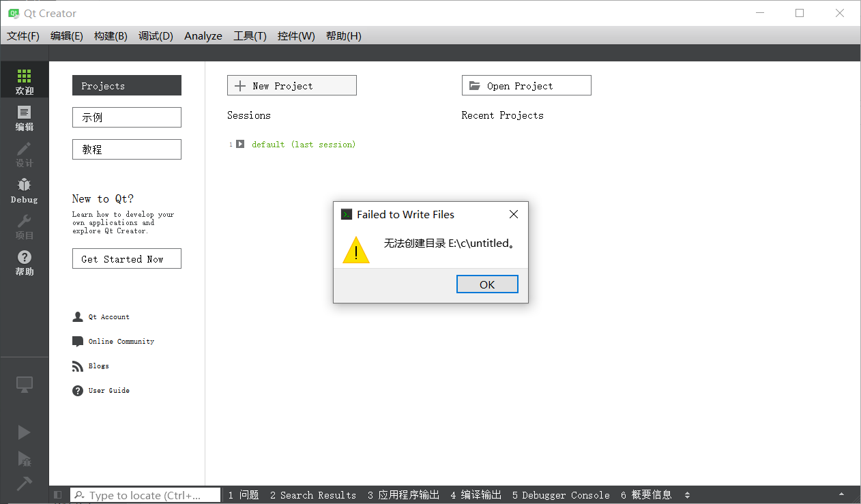Click the Run play button
The image size is (861, 504).
pos(24,432)
